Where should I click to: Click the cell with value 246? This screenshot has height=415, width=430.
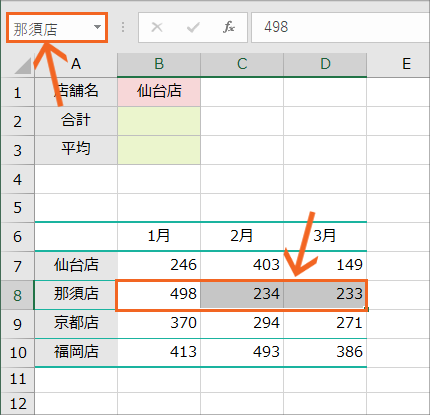coord(159,266)
